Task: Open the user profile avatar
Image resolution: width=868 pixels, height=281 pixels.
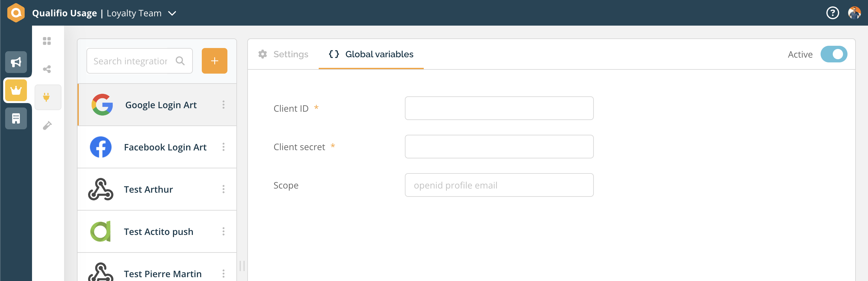Action: pyautogui.click(x=854, y=13)
